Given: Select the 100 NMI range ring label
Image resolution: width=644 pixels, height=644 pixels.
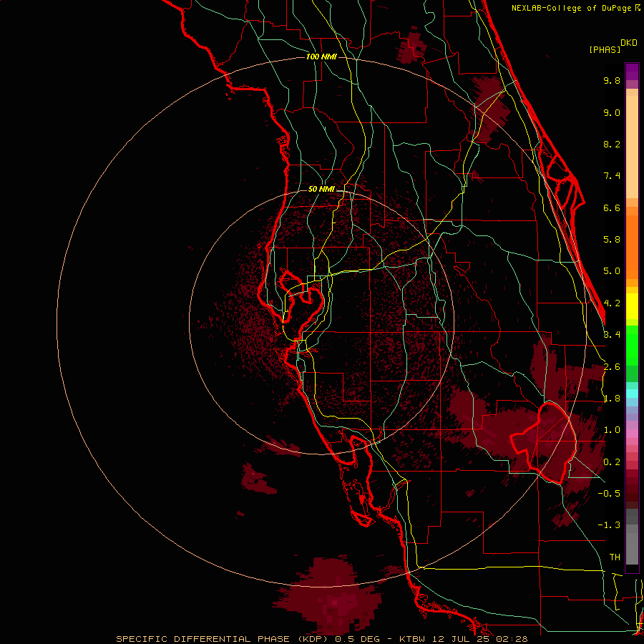Looking at the screenshot, I should click(x=321, y=57).
